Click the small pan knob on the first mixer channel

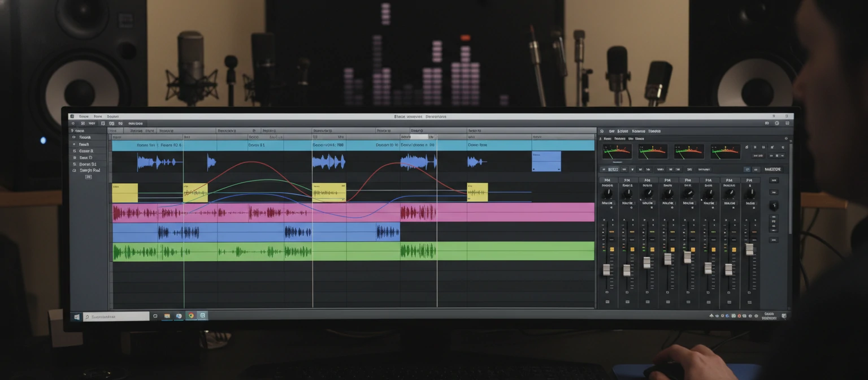tap(607, 193)
